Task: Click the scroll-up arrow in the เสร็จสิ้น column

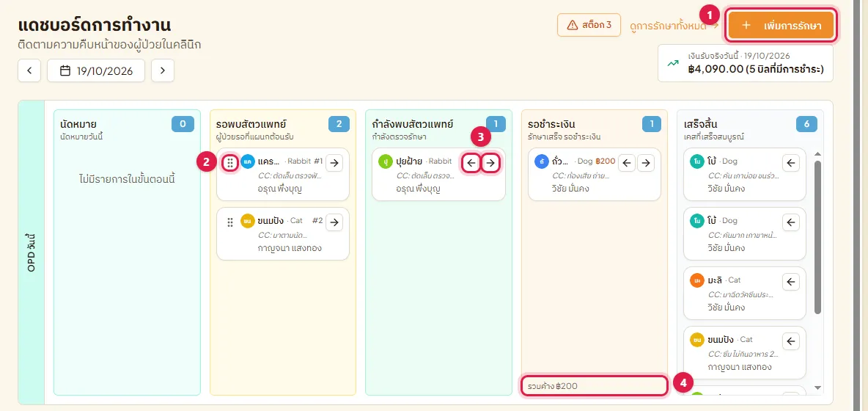Action: point(817,154)
